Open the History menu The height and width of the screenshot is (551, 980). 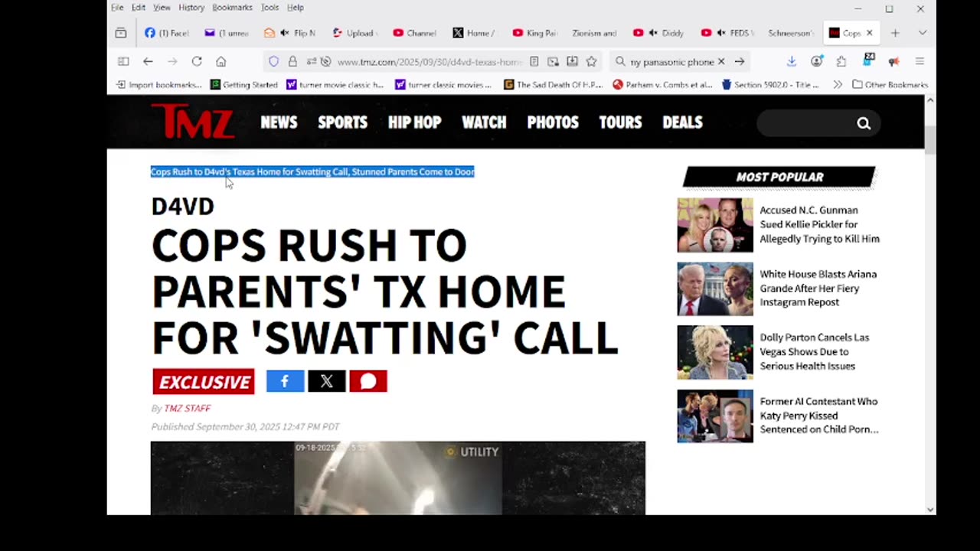pos(191,8)
